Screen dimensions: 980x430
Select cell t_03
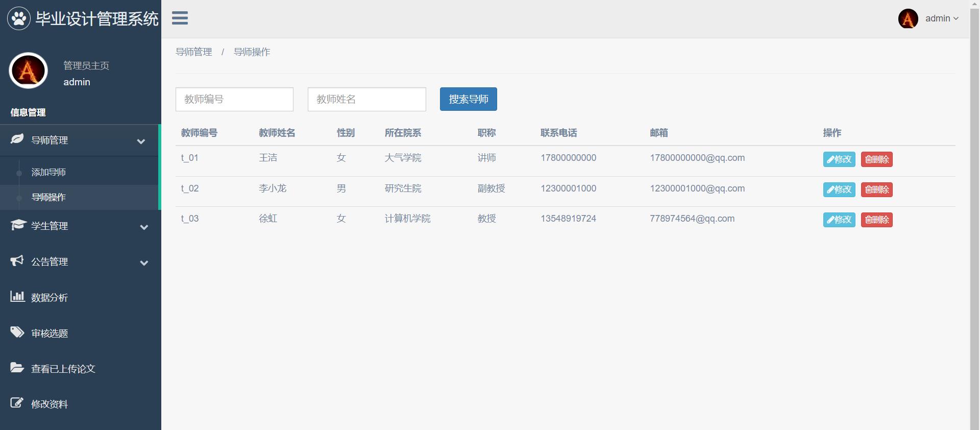coord(190,219)
